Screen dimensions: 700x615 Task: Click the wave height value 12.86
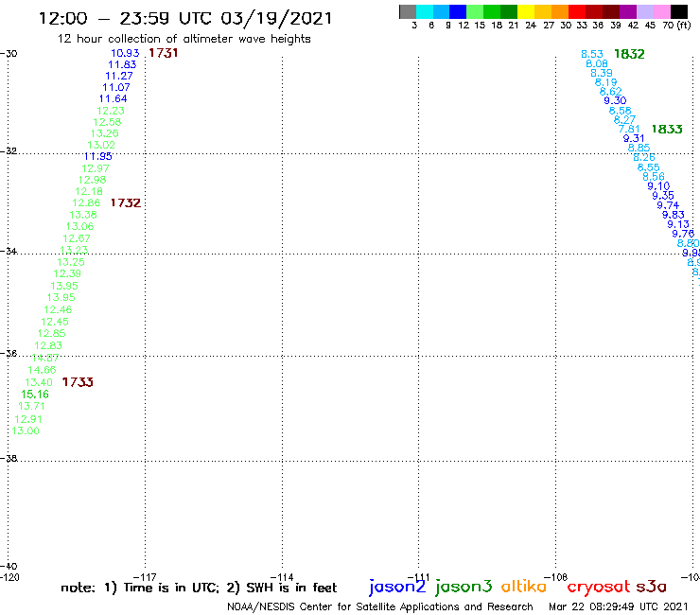pyautogui.click(x=86, y=202)
